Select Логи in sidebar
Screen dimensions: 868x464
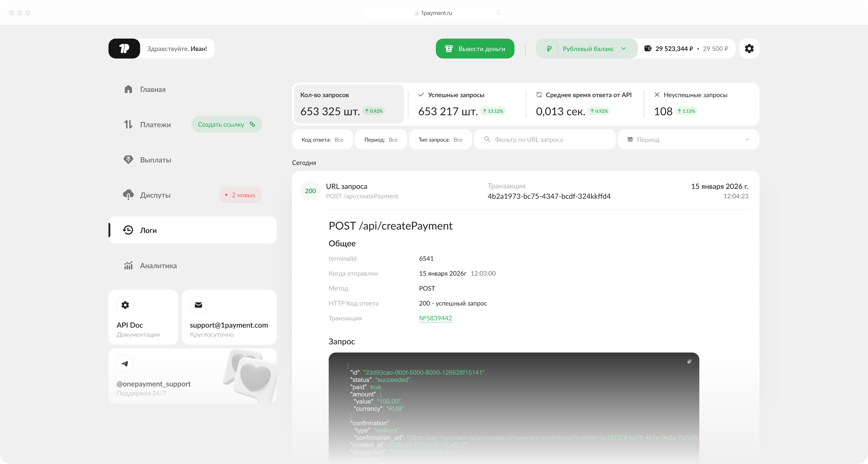coord(192,230)
